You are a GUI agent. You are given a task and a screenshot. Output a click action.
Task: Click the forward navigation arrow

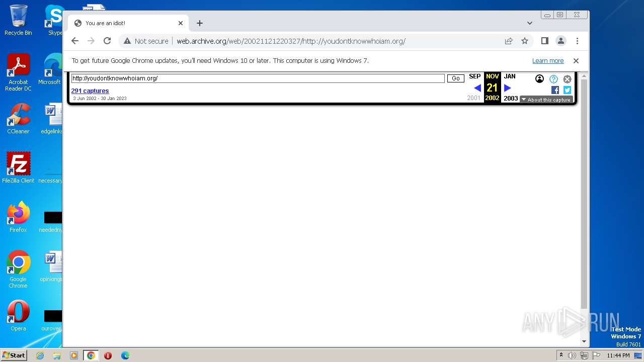click(91, 41)
